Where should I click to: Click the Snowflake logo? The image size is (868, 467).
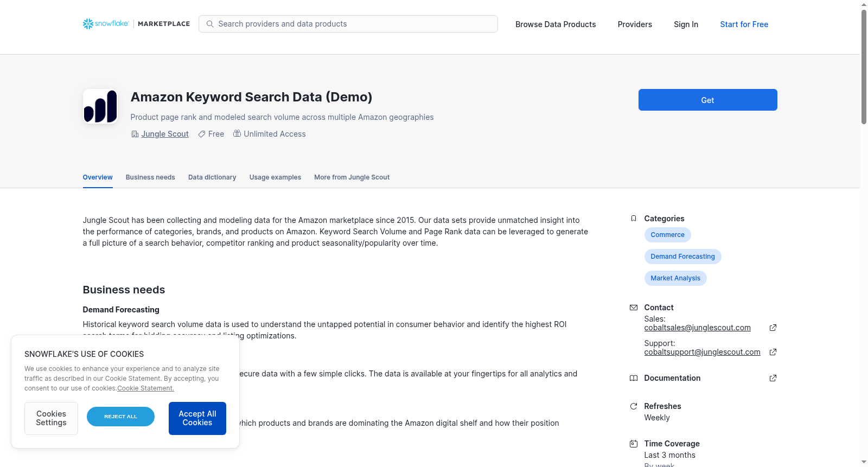106,24
